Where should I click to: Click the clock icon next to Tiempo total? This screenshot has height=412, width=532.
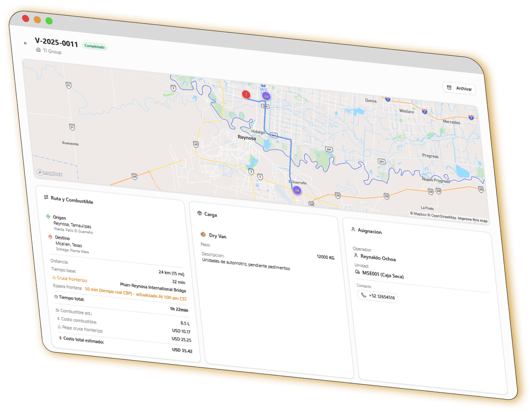(x=56, y=297)
